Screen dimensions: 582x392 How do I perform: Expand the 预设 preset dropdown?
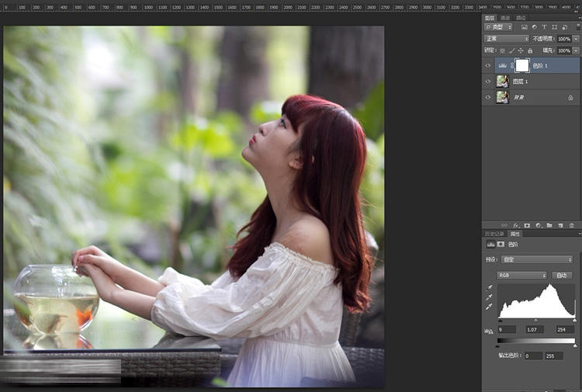tap(535, 259)
